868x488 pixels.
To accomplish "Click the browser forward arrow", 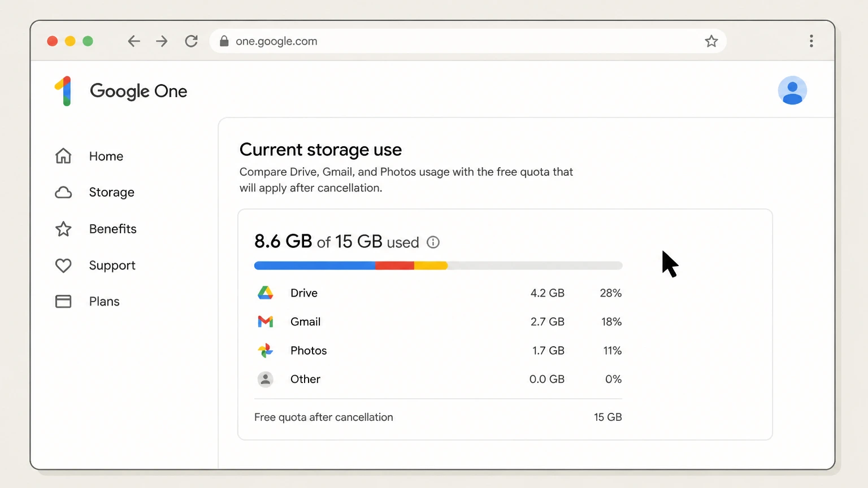I will coord(162,41).
